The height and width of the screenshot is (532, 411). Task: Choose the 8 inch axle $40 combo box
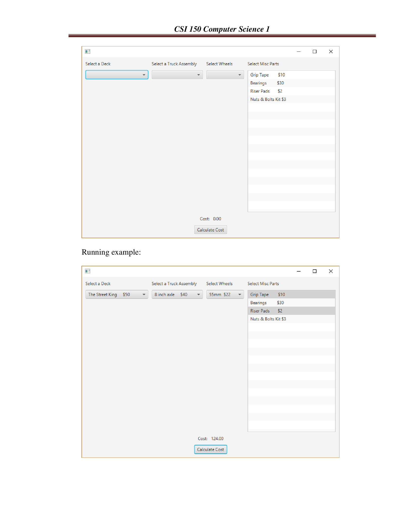point(177,294)
